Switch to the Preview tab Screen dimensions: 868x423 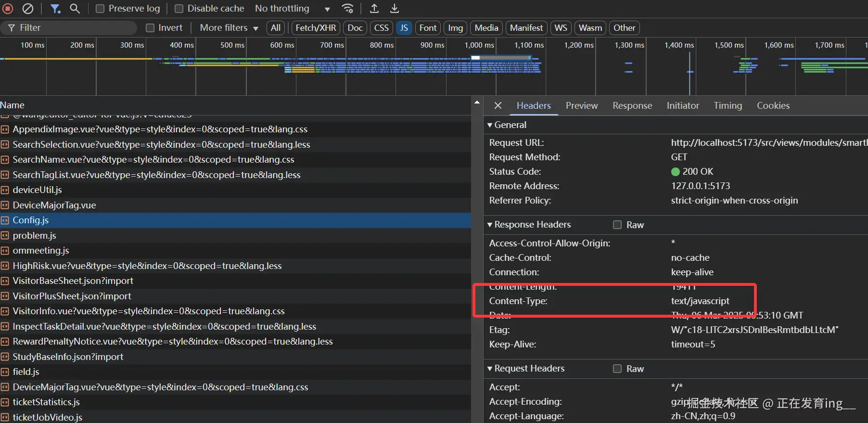click(x=581, y=105)
